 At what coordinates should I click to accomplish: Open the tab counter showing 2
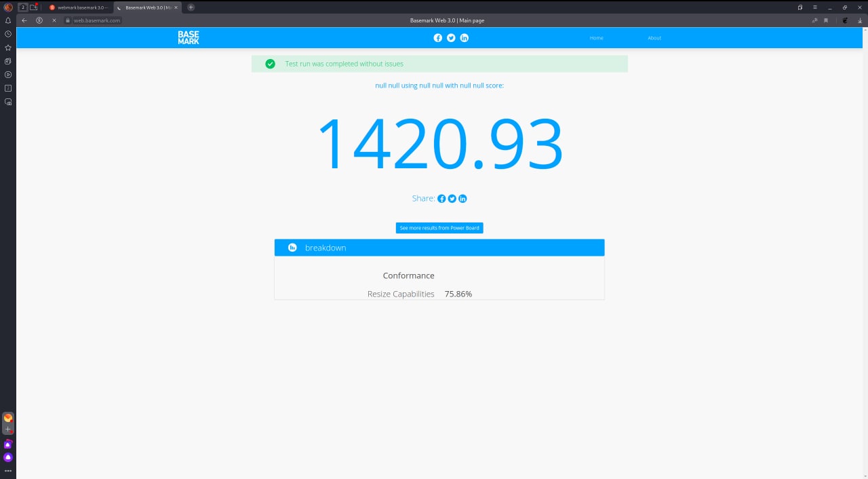23,7
